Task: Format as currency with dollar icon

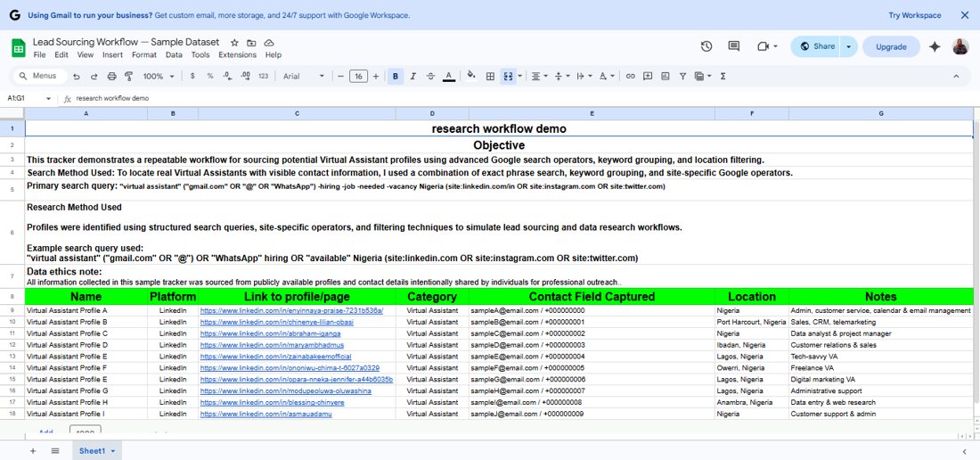Action: [192, 77]
